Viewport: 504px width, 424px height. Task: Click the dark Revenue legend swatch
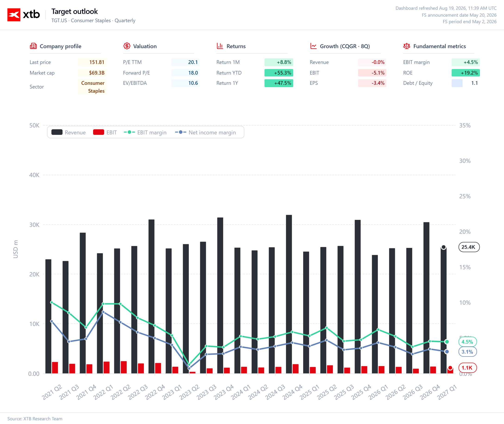coord(57,132)
